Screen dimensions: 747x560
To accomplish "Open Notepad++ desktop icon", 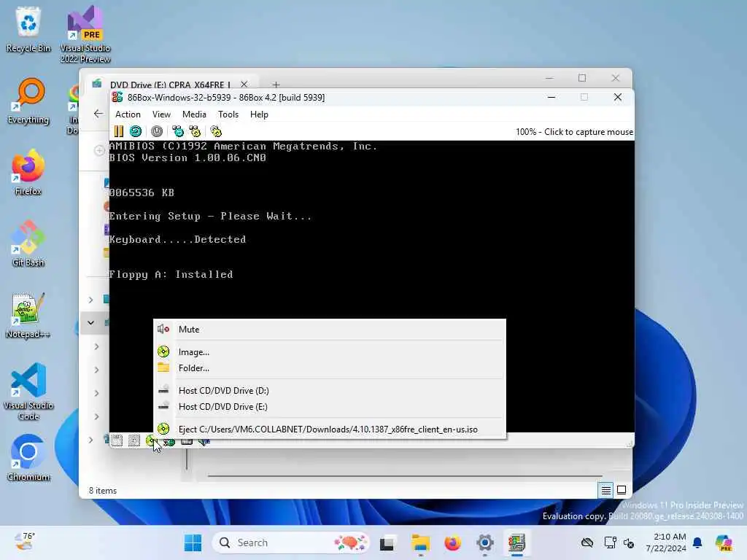I will (x=28, y=315).
